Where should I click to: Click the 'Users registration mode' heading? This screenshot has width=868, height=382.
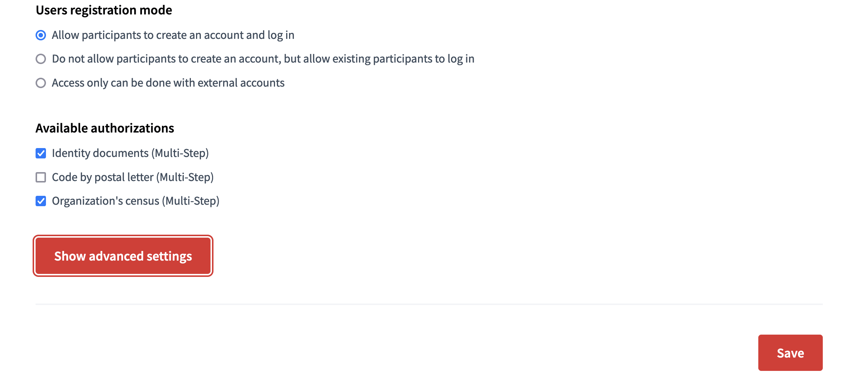pos(104,10)
